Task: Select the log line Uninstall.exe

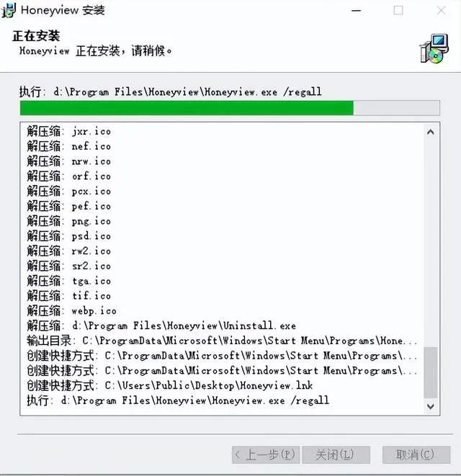Action: pyautogui.click(x=161, y=325)
